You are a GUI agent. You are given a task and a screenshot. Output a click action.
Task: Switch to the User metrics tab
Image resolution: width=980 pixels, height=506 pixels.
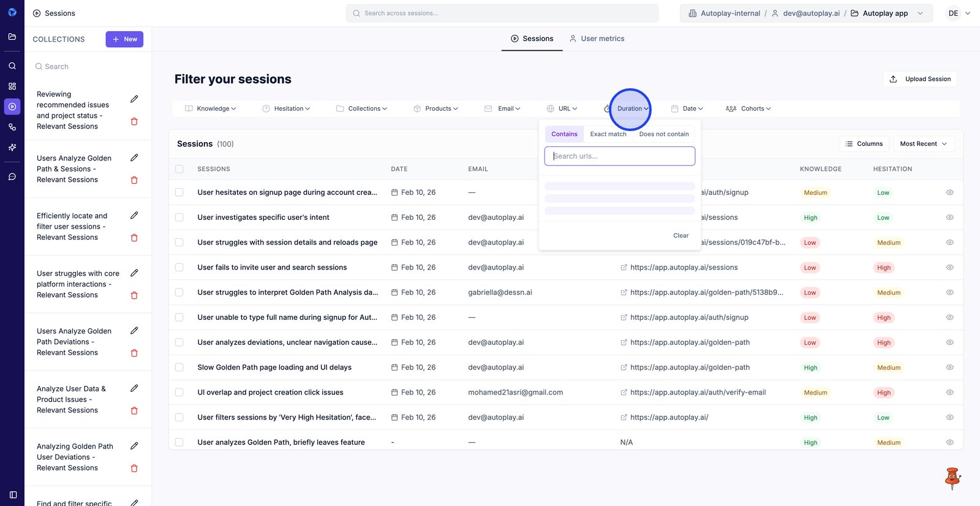[597, 39]
